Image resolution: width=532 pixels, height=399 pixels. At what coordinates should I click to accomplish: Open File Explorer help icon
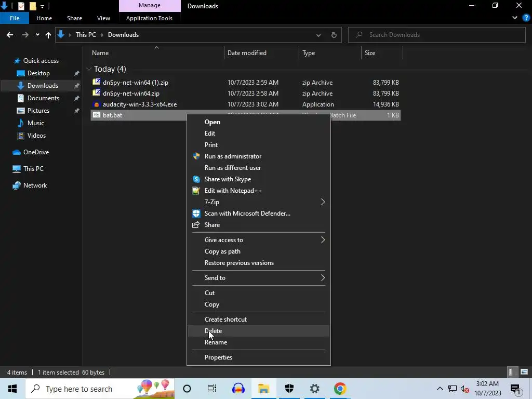(x=526, y=18)
